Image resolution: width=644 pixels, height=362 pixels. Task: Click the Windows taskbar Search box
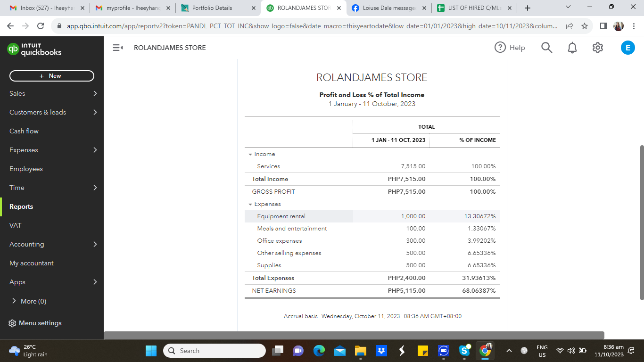[215, 351]
